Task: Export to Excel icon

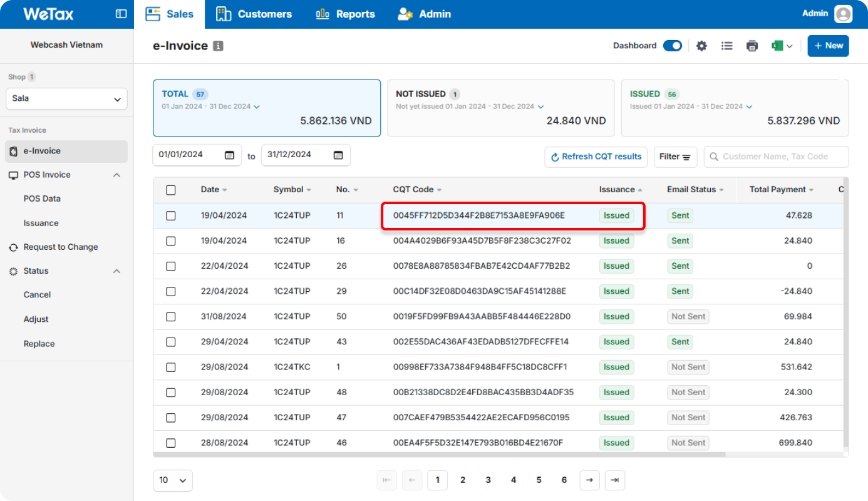Action: tap(777, 46)
